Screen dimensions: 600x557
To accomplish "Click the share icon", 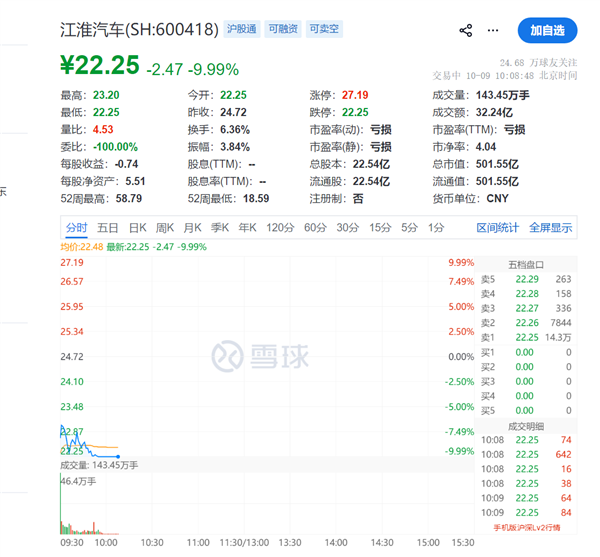I will (x=466, y=30).
